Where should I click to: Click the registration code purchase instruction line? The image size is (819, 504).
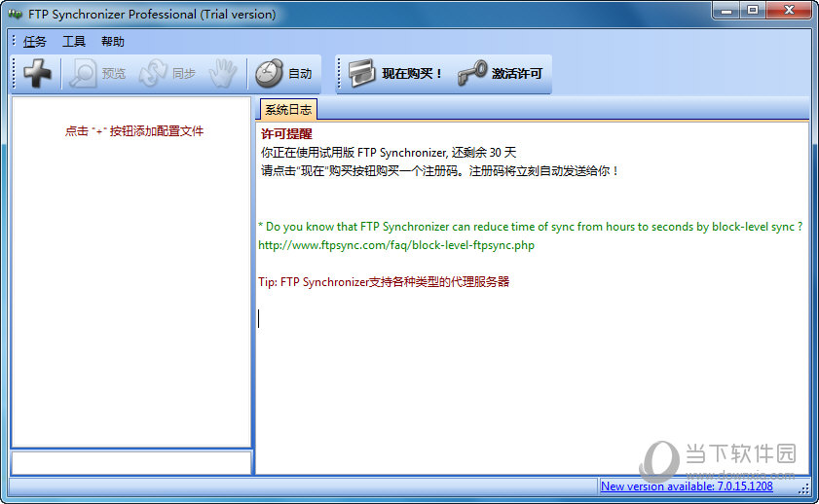(x=440, y=171)
